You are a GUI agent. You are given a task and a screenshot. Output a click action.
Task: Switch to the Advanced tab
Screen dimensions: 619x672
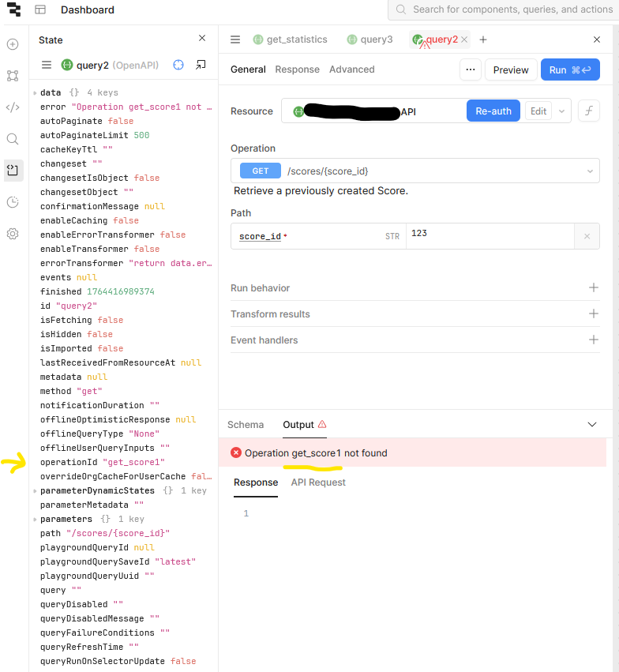[x=351, y=69]
